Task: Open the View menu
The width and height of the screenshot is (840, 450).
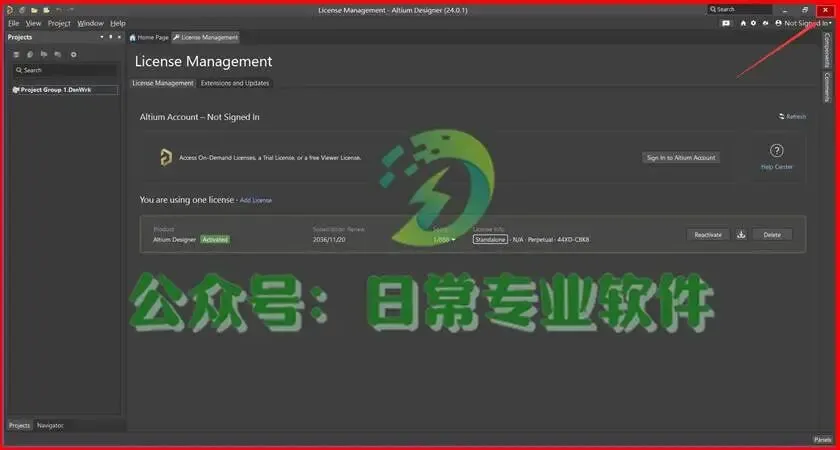Action: coord(33,24)
